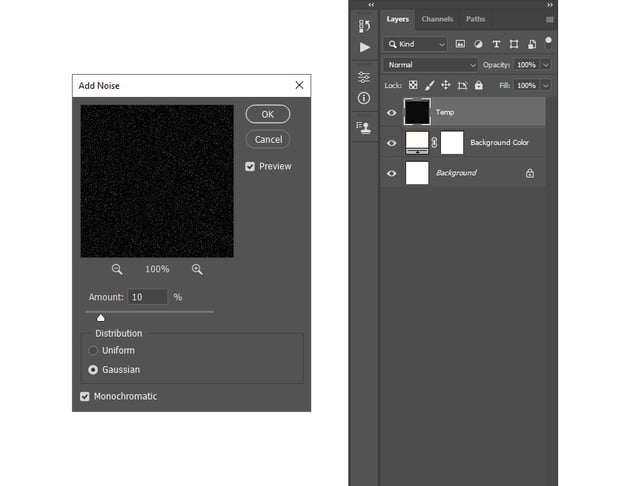This screenshot has height=486, width=630.
Task: Lock image pixels brush icon
Action: (x=430, y=85)
